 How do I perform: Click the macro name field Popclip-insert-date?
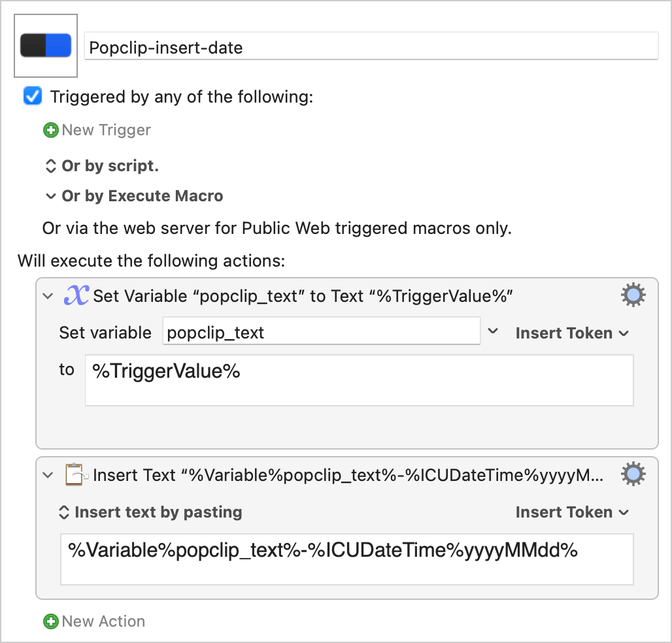pyautogui.click(x=371, y=46)
